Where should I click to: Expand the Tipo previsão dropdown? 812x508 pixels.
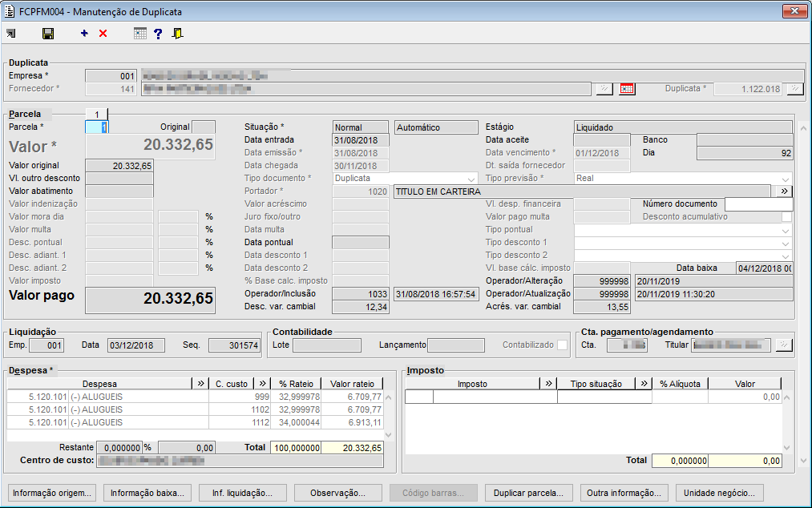786,179
